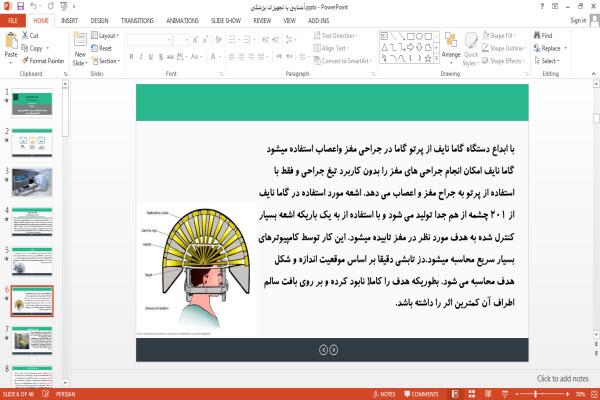Switch to the INSERT tab
Screen dimensions: 600x400
69,21
